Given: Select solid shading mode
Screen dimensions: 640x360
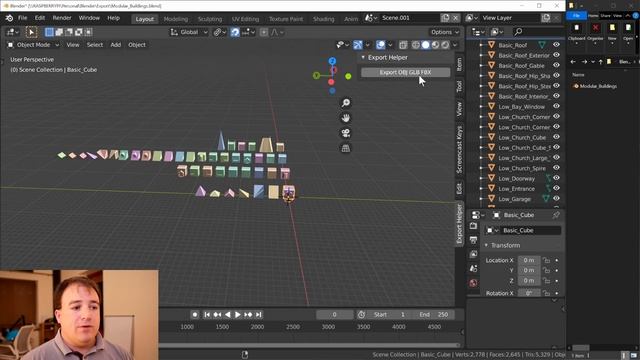Looking at the screenshot, I should point(425,45).
